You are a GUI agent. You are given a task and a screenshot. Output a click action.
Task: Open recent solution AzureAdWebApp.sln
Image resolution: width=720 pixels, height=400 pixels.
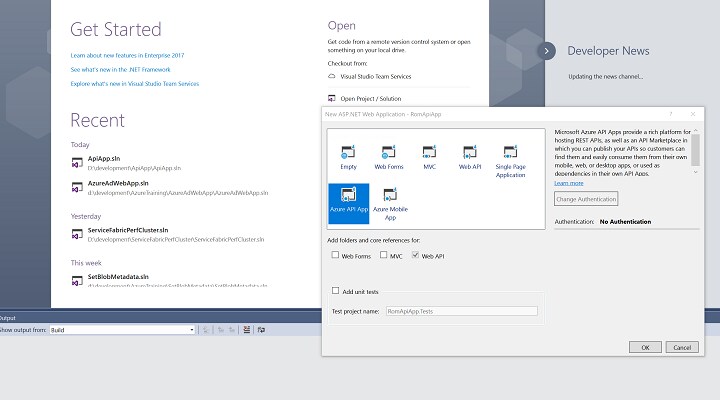(118, 183)
